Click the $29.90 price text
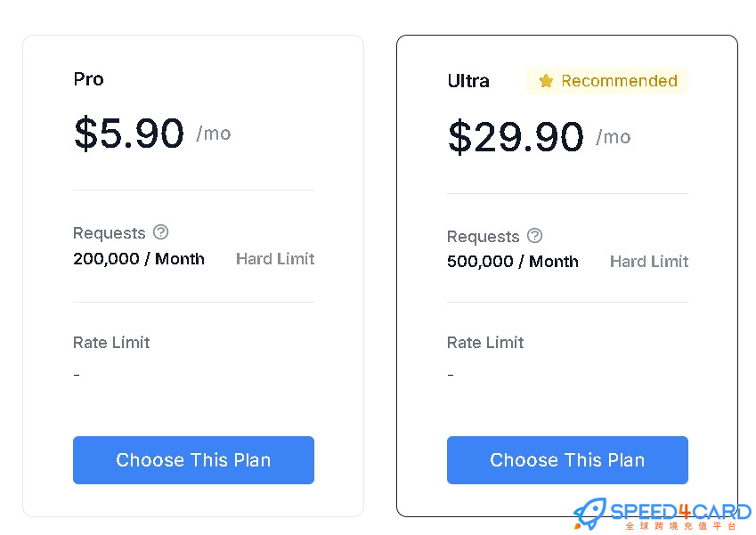 pyautogui.click(x=516, y=137)
